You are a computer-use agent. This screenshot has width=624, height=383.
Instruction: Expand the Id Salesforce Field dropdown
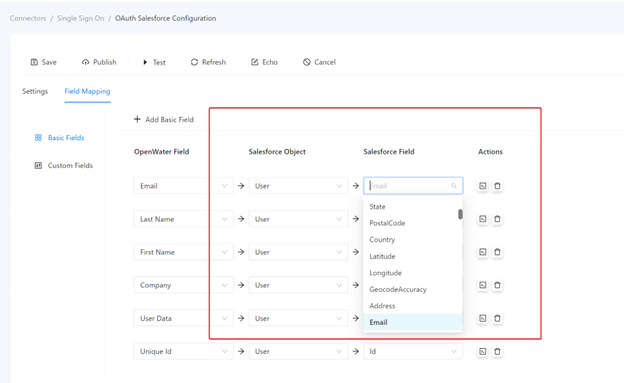pos(413,352)
